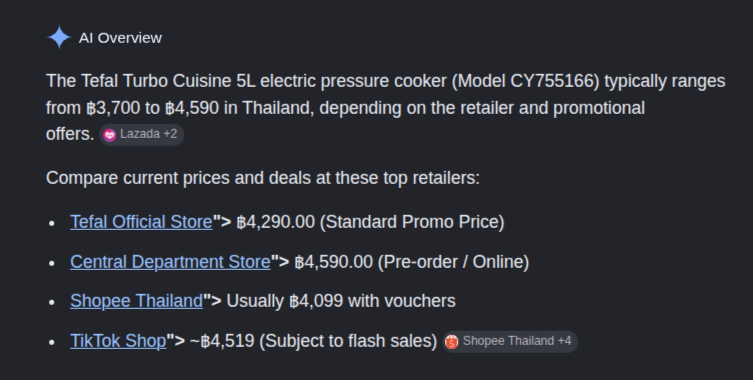Viewport: 753px width, 380px height.
Task: Click the orange Shopee bag logo icon
Action: coord(451,342)
